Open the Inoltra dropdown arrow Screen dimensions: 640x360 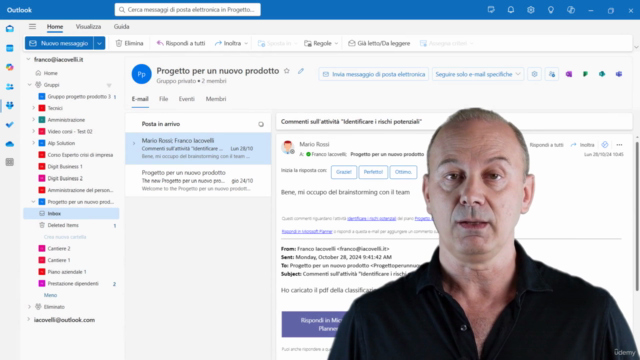(x=246, y=43)
